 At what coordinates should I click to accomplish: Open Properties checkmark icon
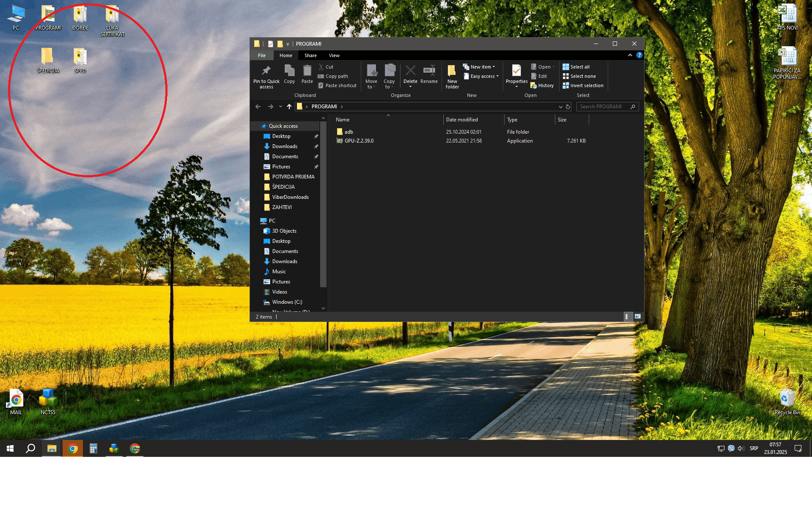[516, 71]
